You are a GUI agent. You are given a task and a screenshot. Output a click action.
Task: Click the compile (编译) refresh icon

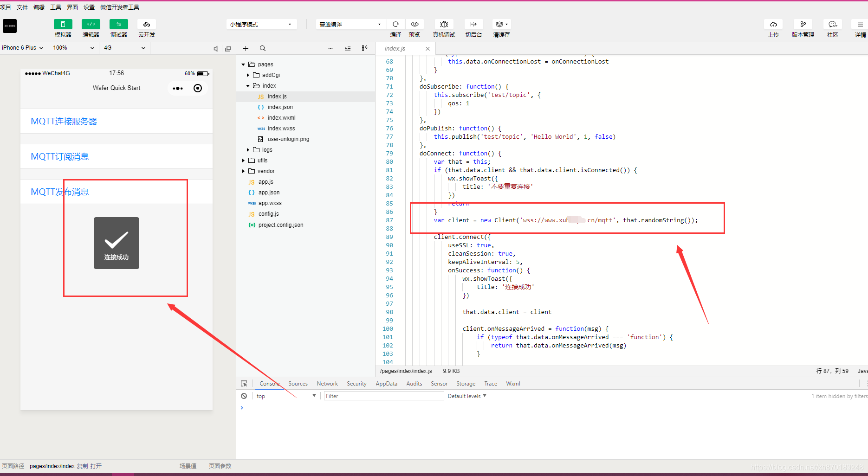click(x=395, y=24)
